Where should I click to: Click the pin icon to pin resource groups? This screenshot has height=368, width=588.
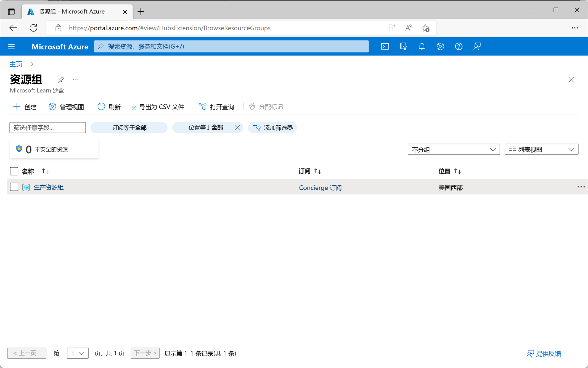[x=61, y=80]
